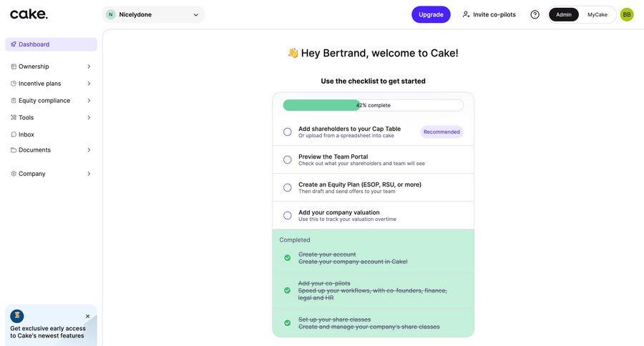Click the Tools icon in sidebar
This screenshot has height=346, width=644.
pos(14,117)
